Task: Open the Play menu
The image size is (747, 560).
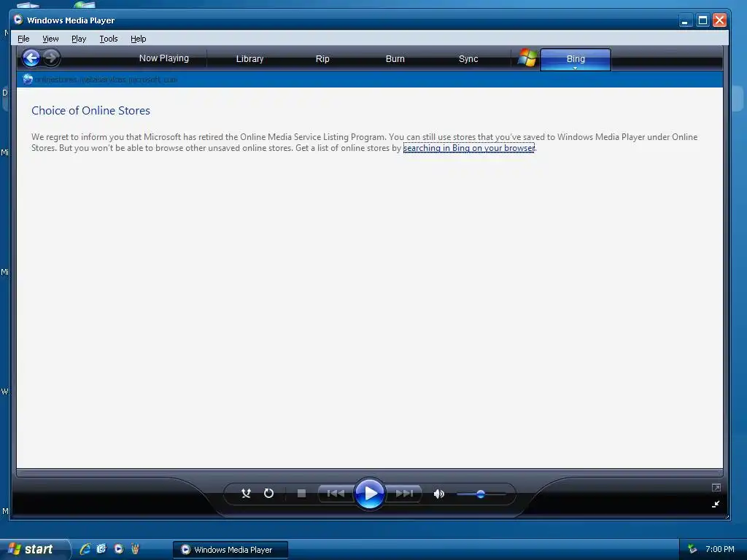Action: click(x=79, y=39)
